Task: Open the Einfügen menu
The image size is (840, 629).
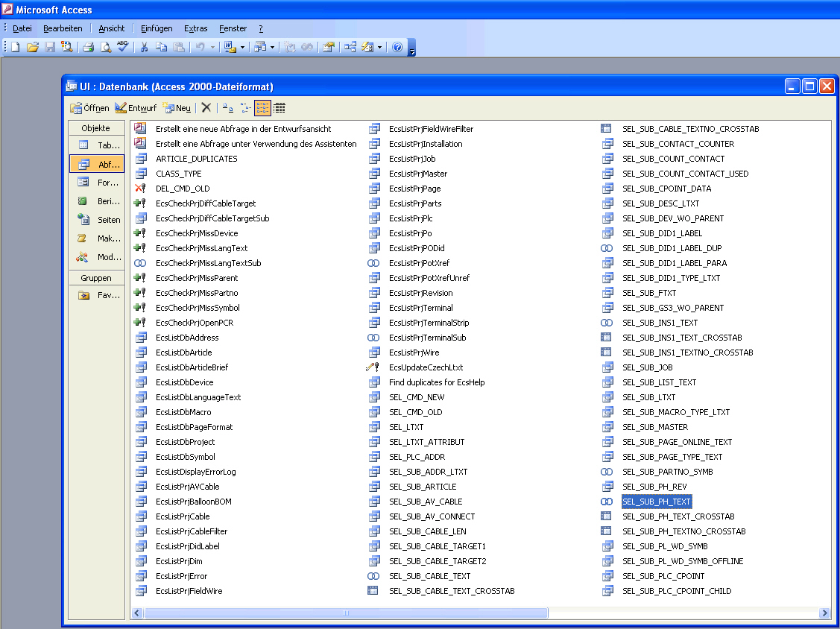Action: (157, 28)
